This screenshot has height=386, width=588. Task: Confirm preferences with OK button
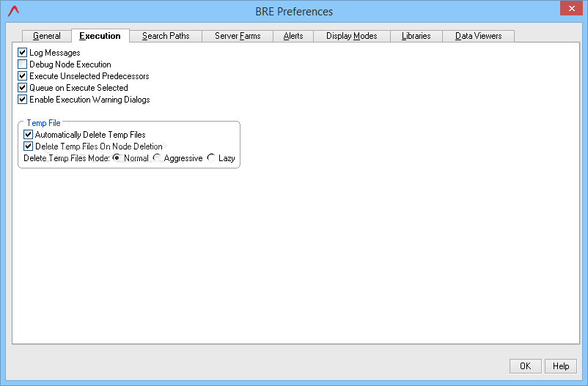[x=526, y=366]
